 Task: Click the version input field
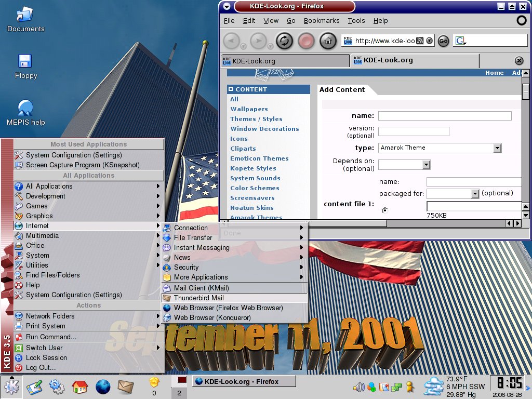[414, 131]
